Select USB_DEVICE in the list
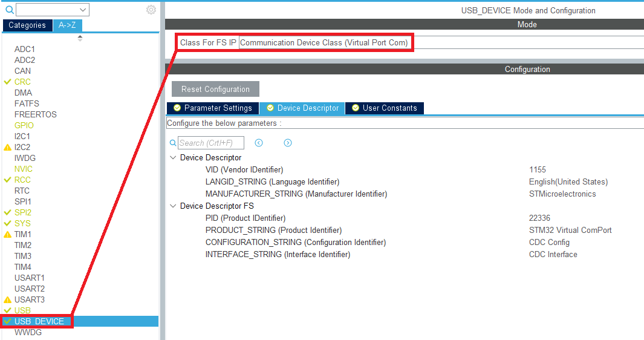The width and height of the screenshot is (644, 340). [x=39, y=321]
